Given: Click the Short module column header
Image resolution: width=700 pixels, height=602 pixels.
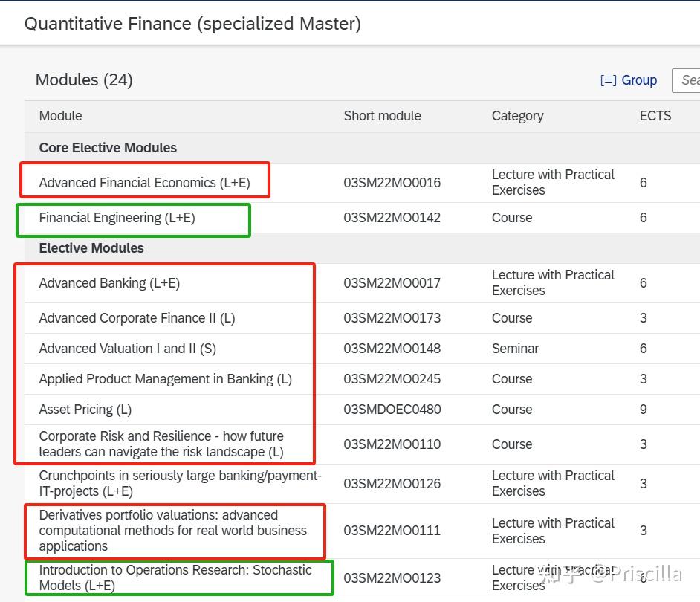Looking at the screenshot, I should 382,116.
